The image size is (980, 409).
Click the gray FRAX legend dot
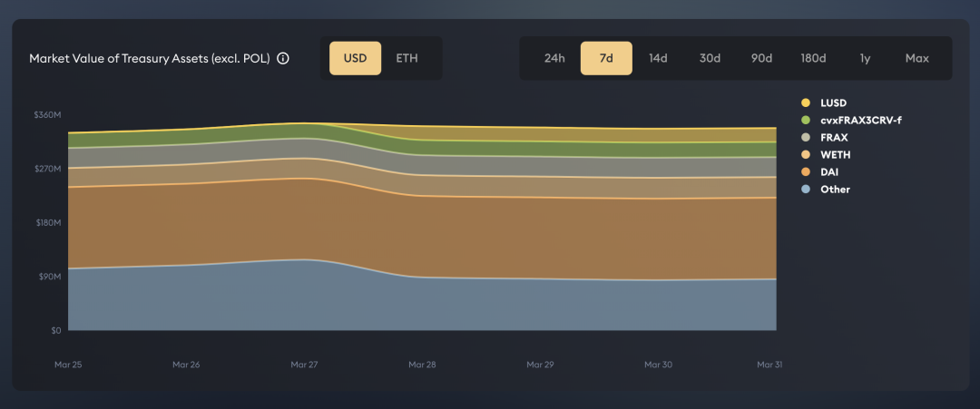pyautogui.click(x=806, y=137)
